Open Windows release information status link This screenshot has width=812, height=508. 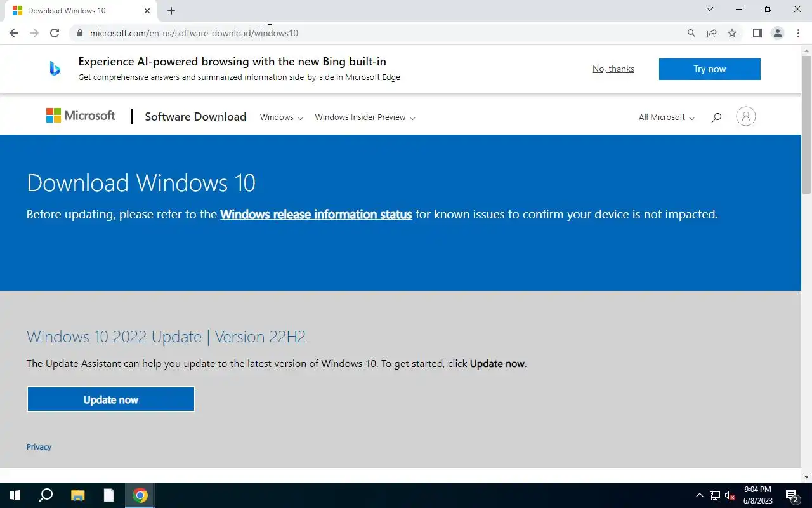316,215
